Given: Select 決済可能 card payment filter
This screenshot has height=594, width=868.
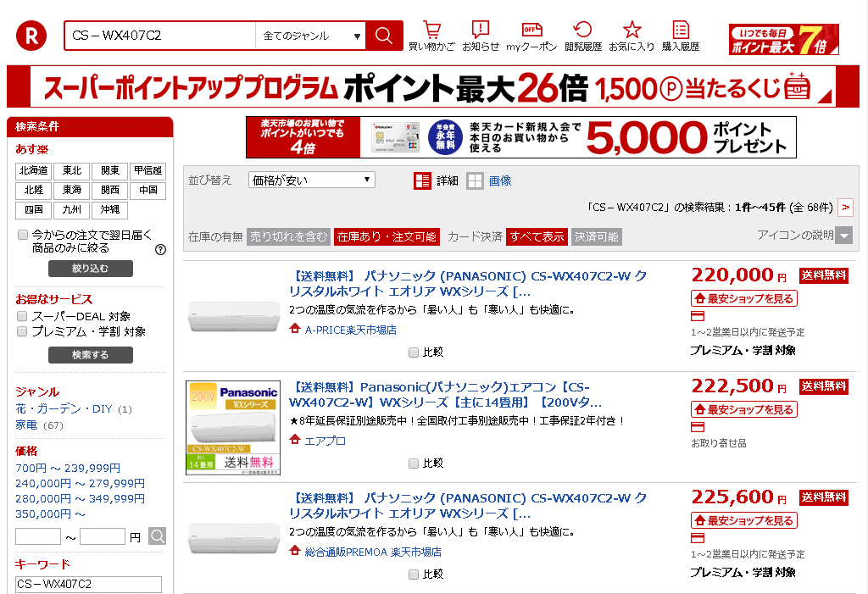Looking at the screenshot, I should click(596, 237).
